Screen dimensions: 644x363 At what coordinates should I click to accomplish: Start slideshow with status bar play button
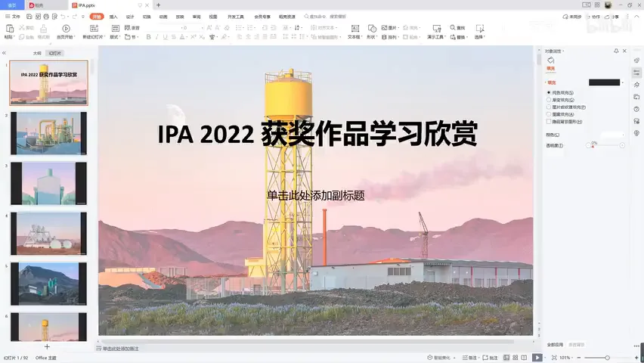pos(537,358)
